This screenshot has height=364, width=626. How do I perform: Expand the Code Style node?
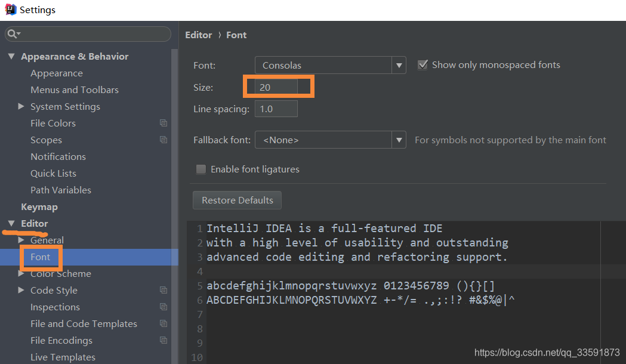coord(21,290)
